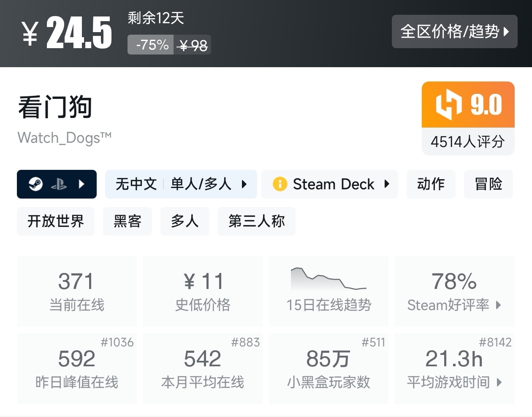Tap the 第三人称 tag
532x417 pixels.
[x=256, y=221]
